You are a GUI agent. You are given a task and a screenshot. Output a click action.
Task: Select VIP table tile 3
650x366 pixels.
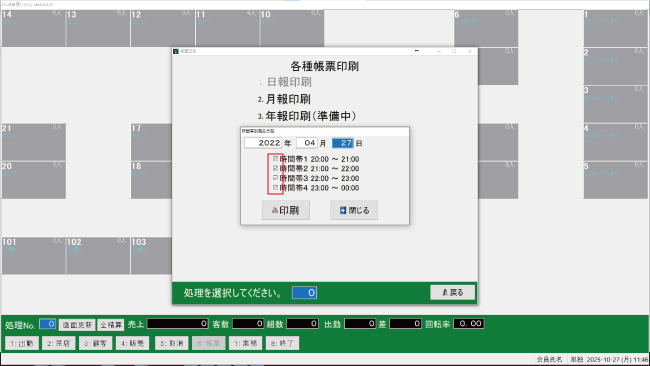click(x=615, y=104)
